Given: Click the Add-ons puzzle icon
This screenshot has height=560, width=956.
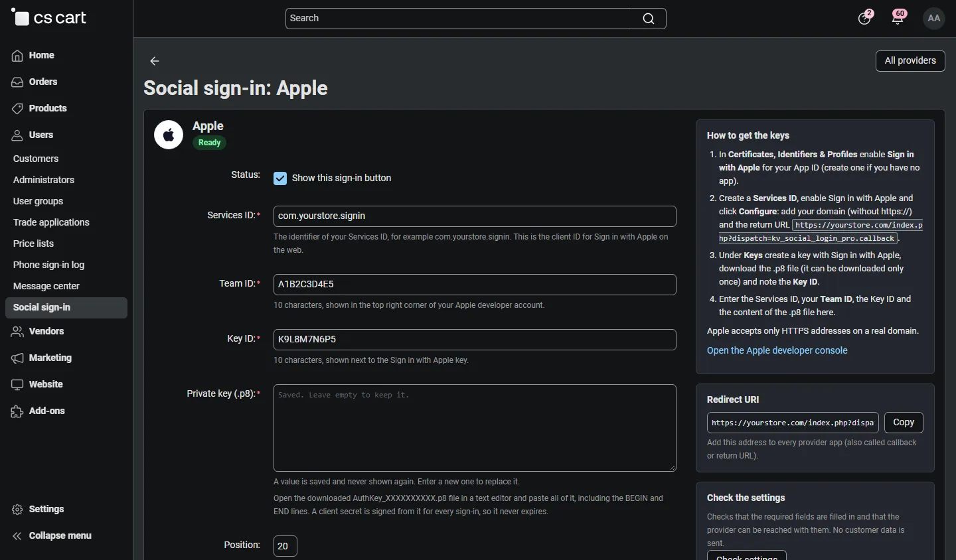Looking at the screenshot, I should (17, 411).
